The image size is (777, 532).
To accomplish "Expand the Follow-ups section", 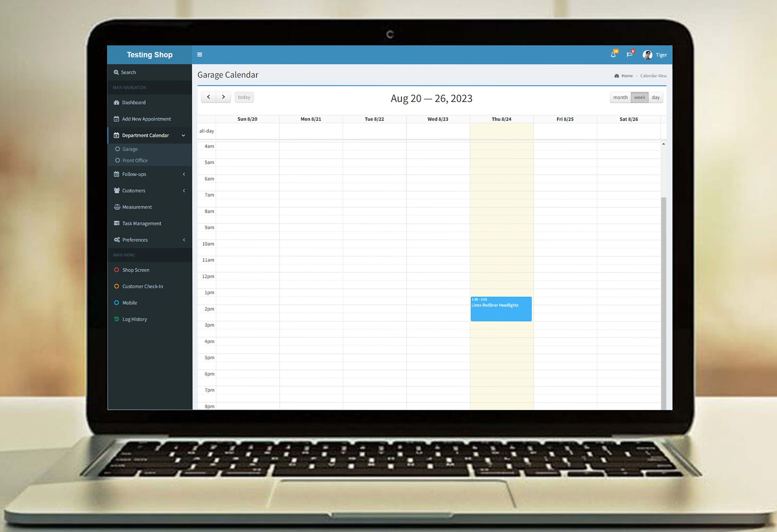I will [x=150, y=174].
